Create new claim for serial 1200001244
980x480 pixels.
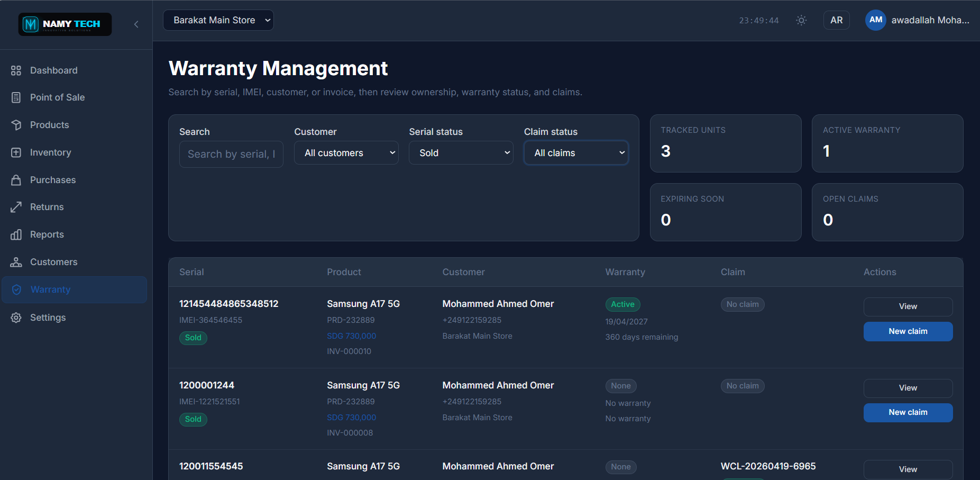(x=908, y=412)
